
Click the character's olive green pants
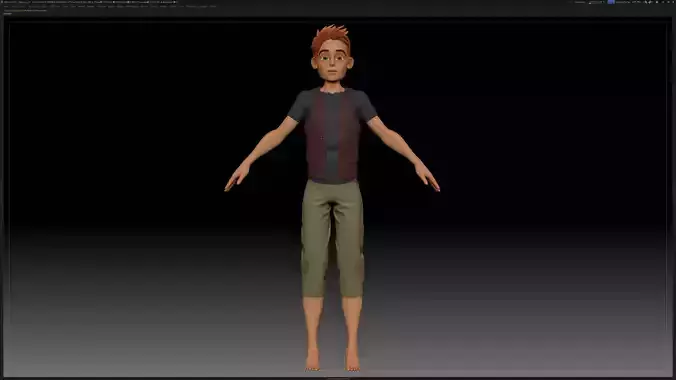(332, 238)
